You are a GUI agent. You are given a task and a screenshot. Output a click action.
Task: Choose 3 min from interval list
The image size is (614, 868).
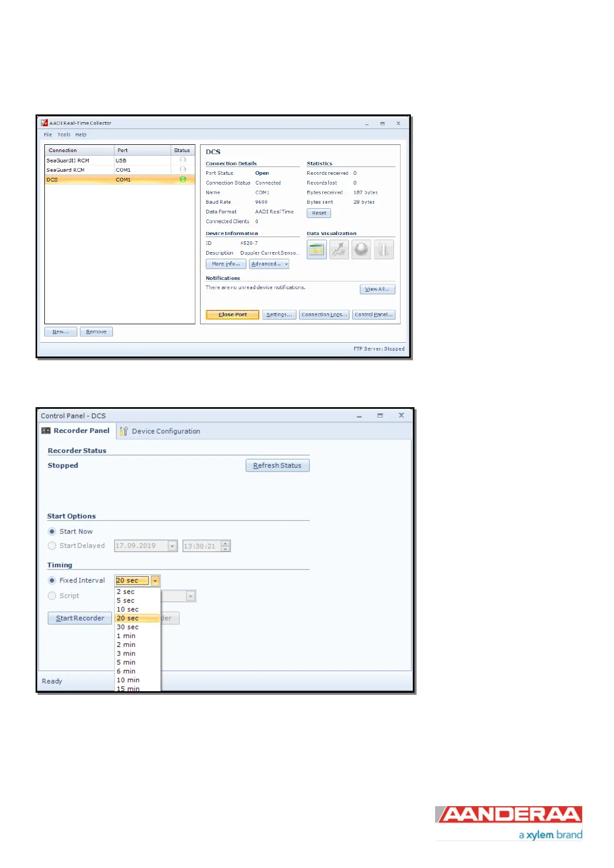(x=138, y=654)
